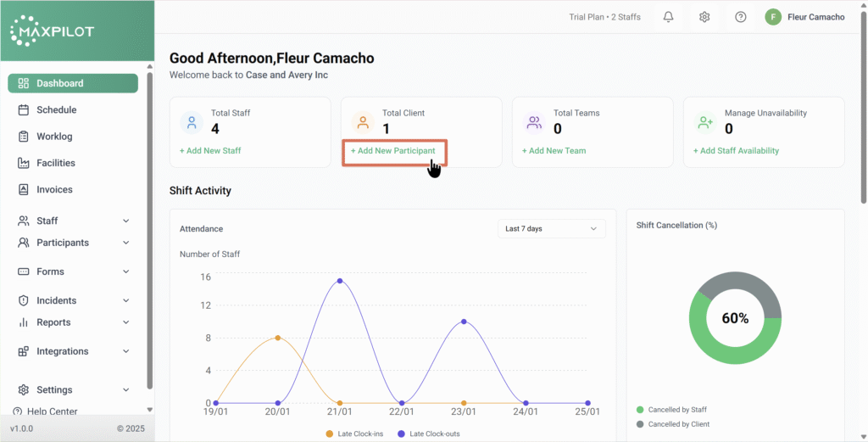Click the Fleur Camacho avatar circle
868x442 pixels.
click(773, 17)
